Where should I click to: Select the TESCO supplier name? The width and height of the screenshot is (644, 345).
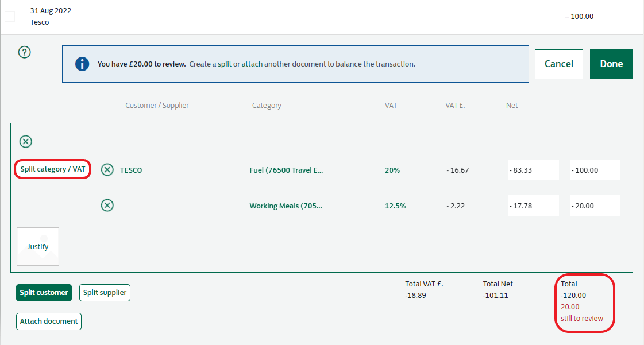pyautogui.click(x=131, y=170)
